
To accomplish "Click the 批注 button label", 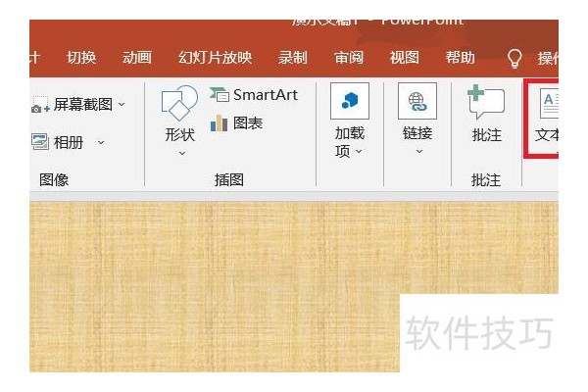I will (487, 135).
